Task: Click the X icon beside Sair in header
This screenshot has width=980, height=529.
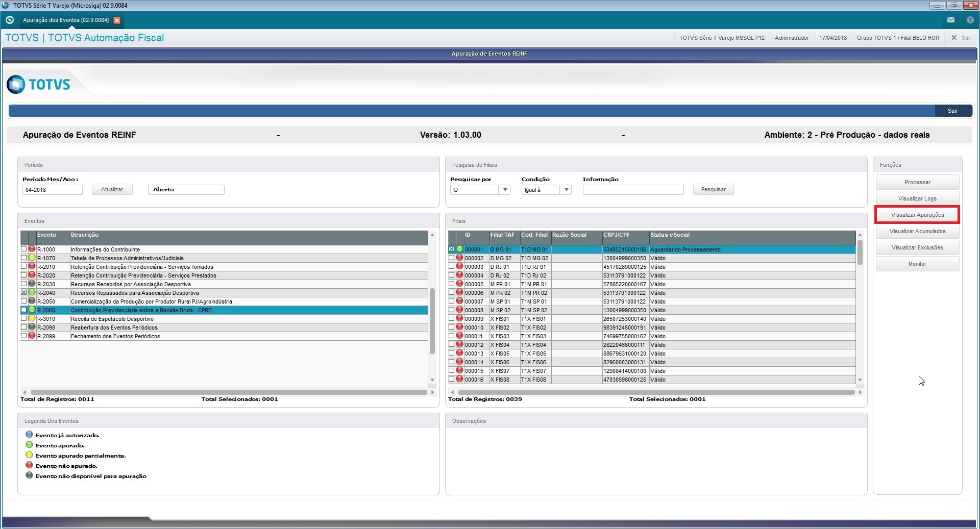Action: (954, 38)
